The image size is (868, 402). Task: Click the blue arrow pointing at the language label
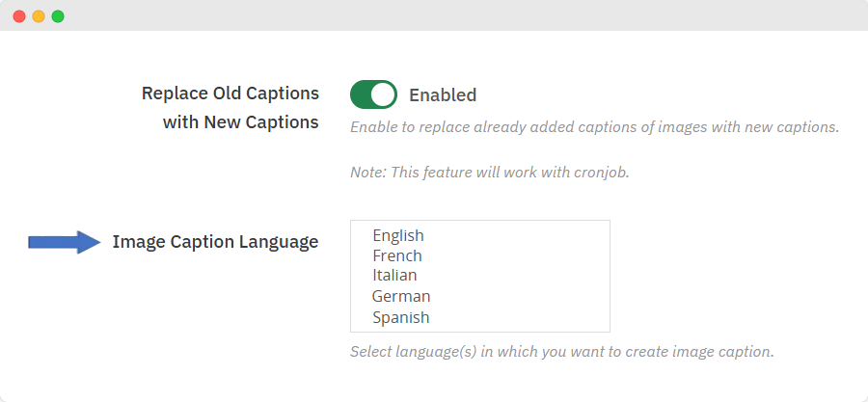tap(64, 242)
